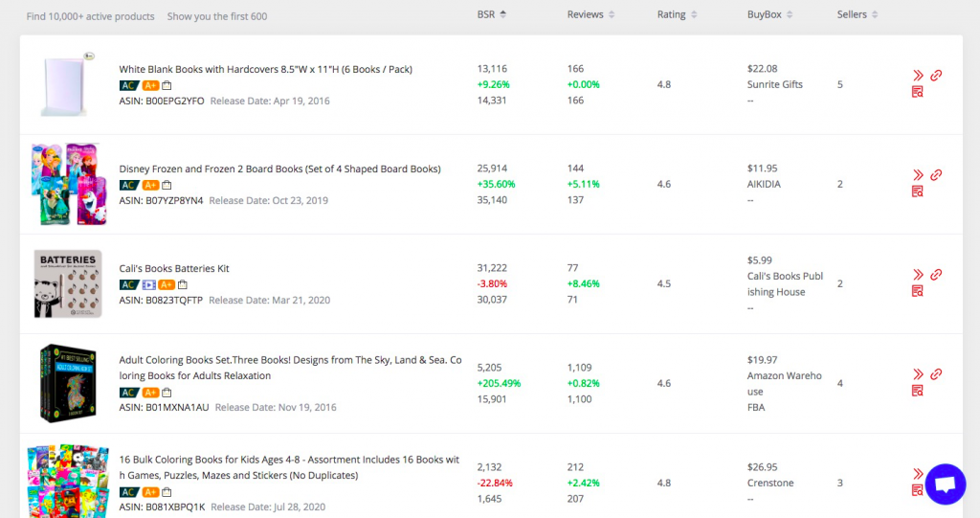Image resolution: width=980 pixels, height=518 pixels.
Task: Click the $22.08 BuyBox price
Action: tap(762, 69)
